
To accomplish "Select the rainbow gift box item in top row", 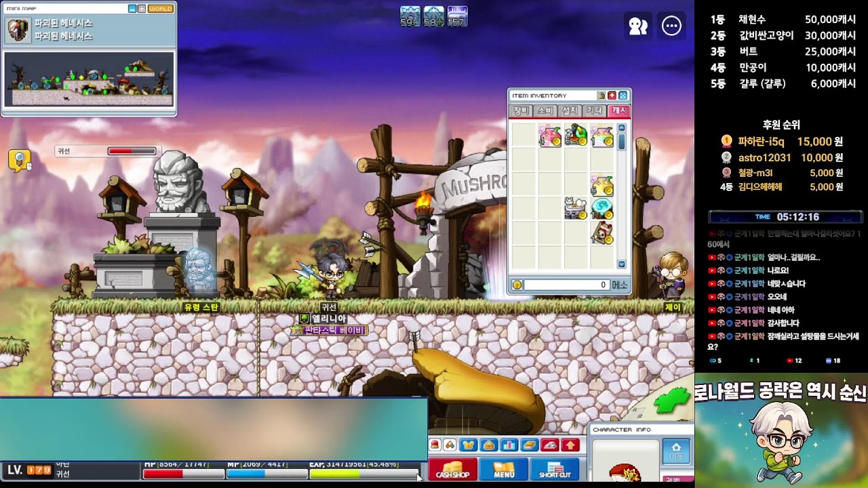I will (602, 136).
